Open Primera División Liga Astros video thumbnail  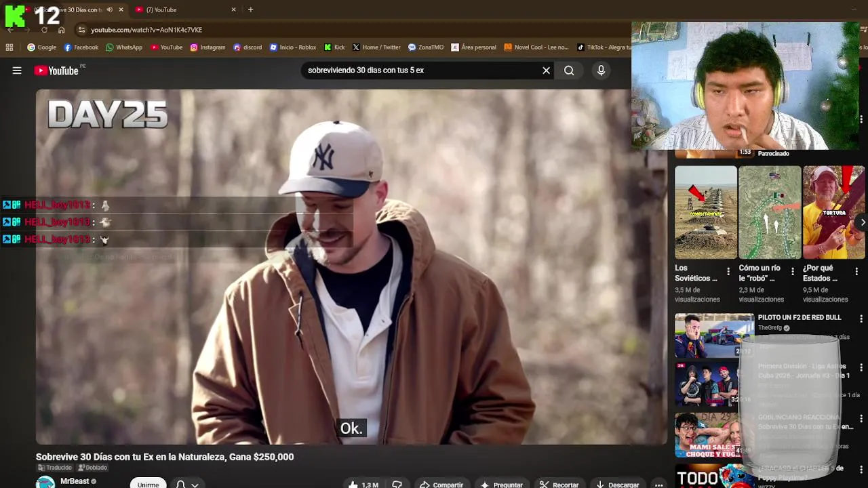click(714, 383)
